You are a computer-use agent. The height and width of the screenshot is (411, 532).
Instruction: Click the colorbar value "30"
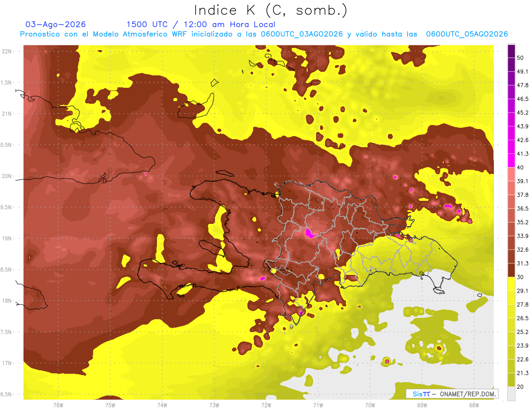pyautogui.click(x=520, y=277)
